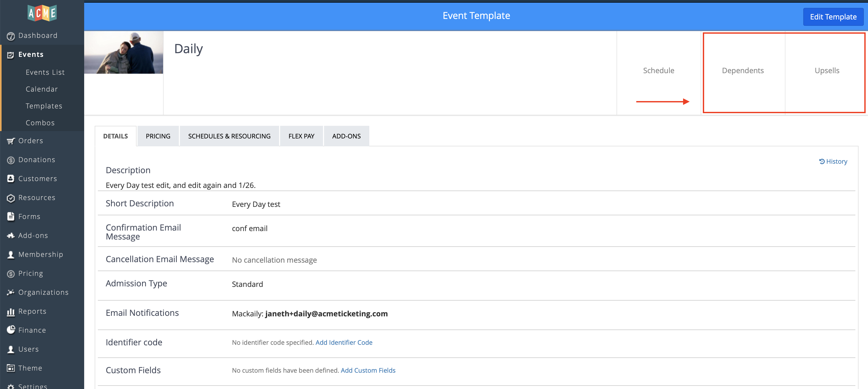Switch to the Pricing tab
This screenshot has height=389, width=868.
[x=158, y=136]
